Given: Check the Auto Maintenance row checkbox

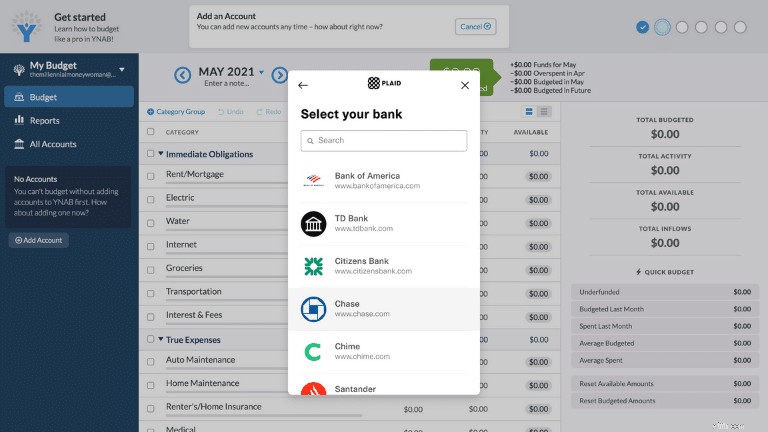Looking at the screenshot, I should pyautogui.click(x=150, y=362).
